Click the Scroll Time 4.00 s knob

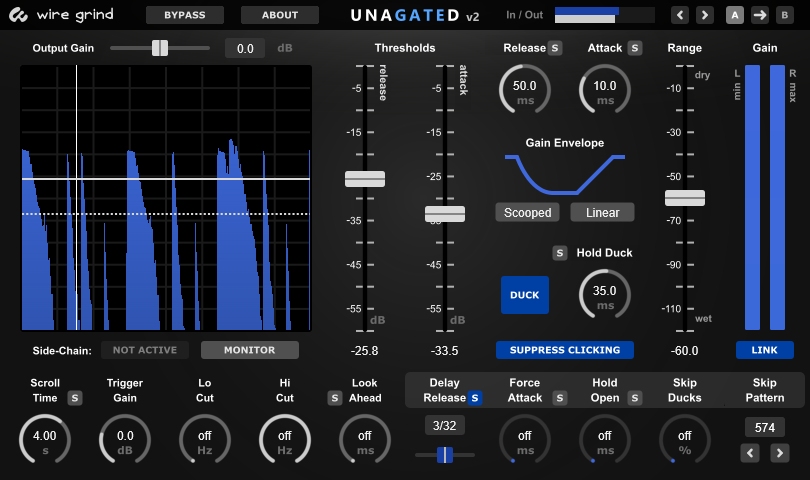click(45, 440)
